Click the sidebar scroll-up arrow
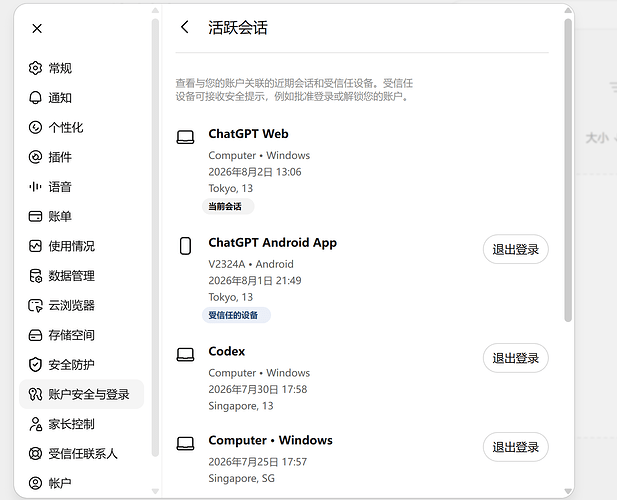The height and width of the screenshot is (500, 617). point(155,10)
